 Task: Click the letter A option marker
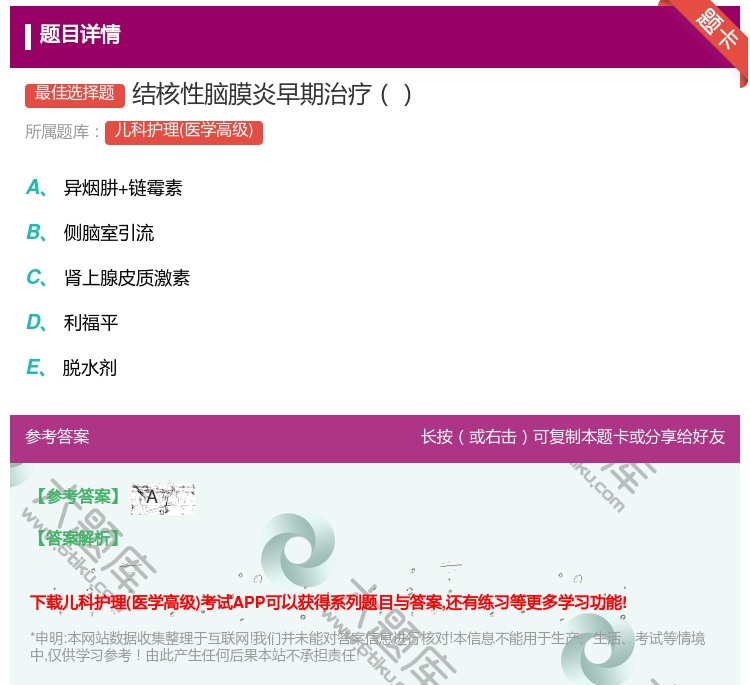tap(36, 188)
